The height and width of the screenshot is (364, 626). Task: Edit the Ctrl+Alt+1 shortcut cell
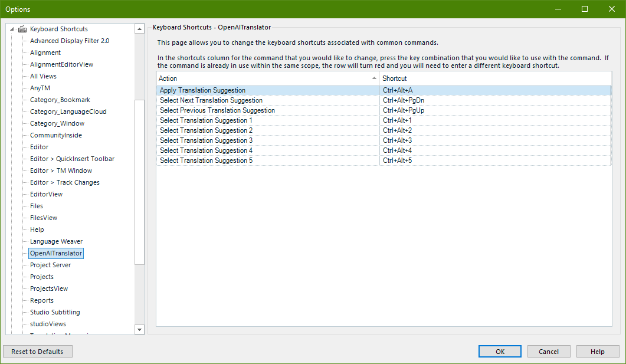coord(496,120)
